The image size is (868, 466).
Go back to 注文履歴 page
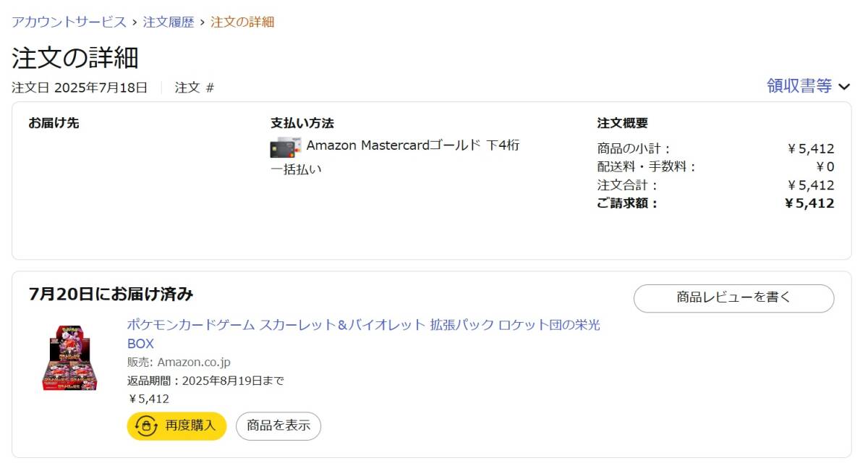[169, 22]
